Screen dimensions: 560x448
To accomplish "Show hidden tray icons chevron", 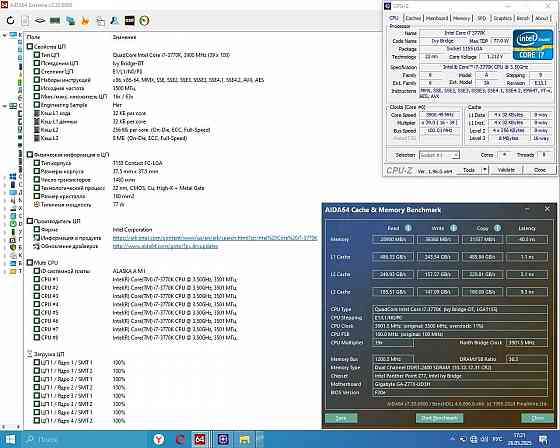I will [452, 438].
